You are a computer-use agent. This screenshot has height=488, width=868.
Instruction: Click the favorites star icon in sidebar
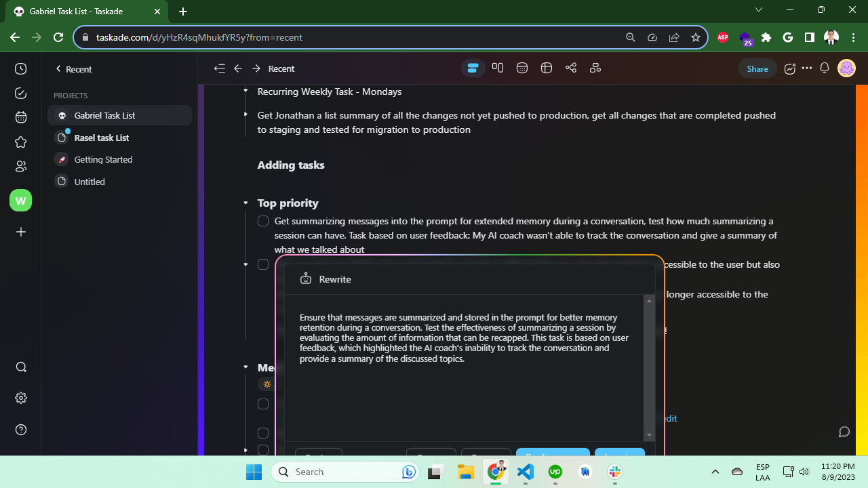(x=20, y=142)
